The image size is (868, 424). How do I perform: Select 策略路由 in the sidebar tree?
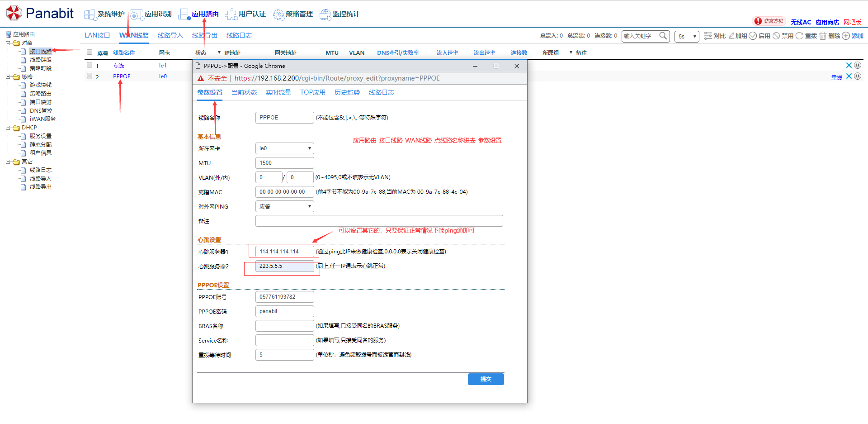pyautogui.click(x=41, y=94)
